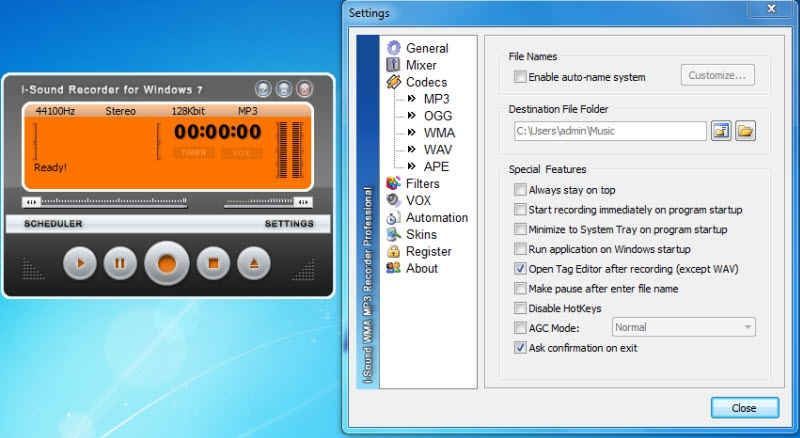800x438 pixels.
Task: Click the About people icon
Action: pos(393,268)
